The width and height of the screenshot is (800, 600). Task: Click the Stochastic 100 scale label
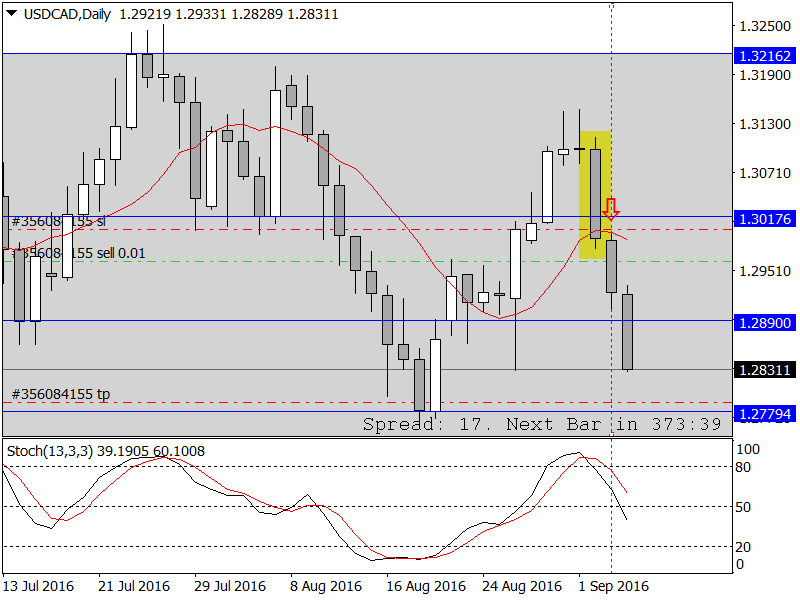click(748, 449)
